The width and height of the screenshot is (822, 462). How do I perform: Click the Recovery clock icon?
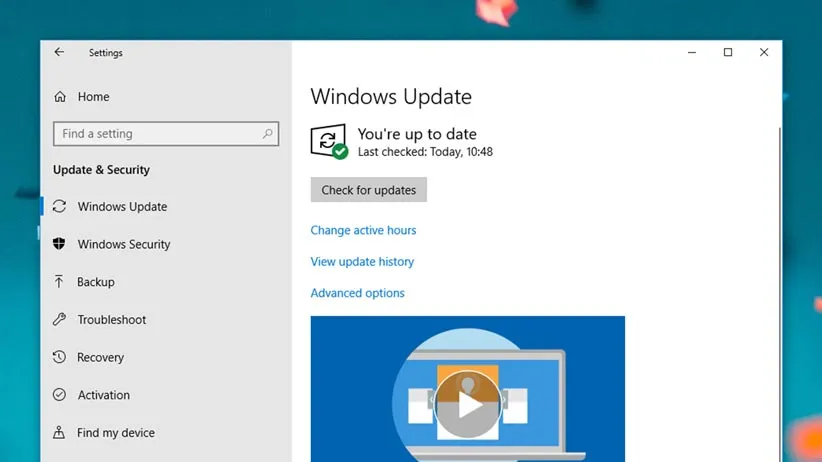(x=59, y=357)
